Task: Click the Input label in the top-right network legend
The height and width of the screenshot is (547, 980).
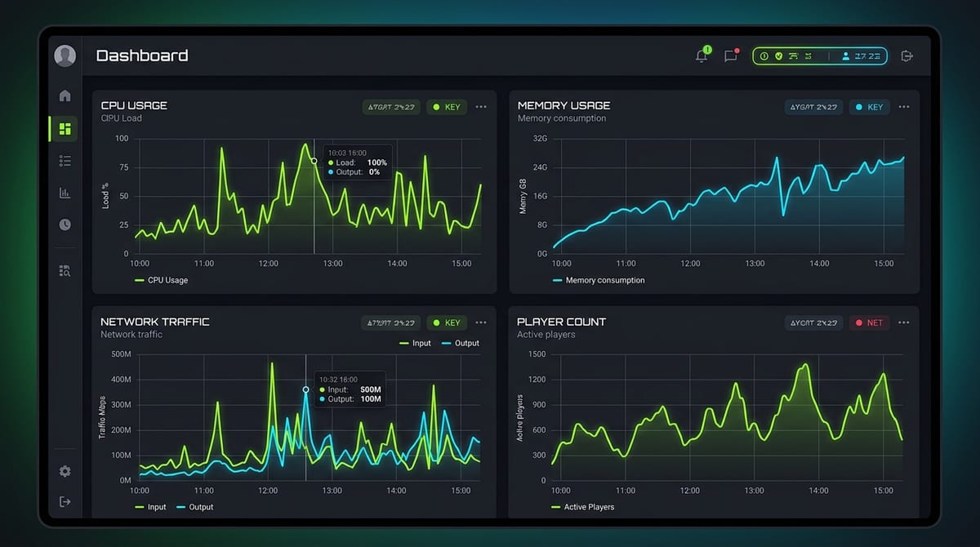Action: (x=421, y=343)
